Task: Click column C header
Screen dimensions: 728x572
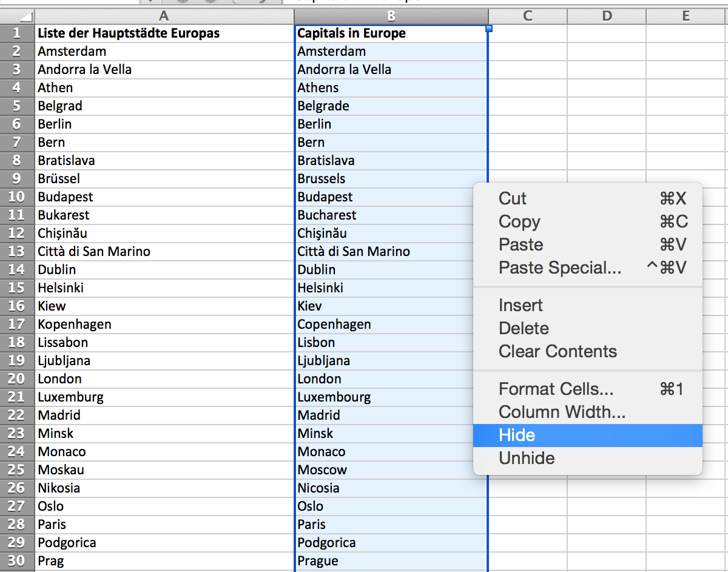Action: (x=527, y=16)
